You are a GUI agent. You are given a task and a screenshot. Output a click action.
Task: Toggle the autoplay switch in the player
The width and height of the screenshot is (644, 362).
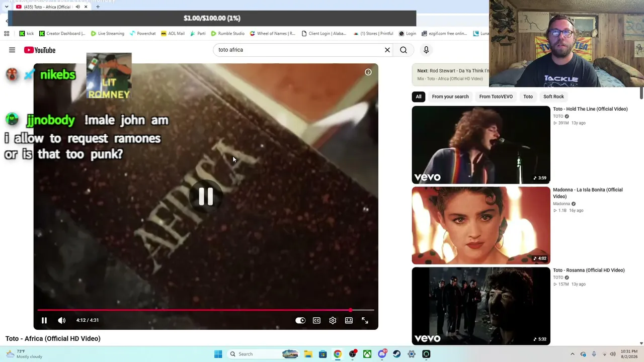[300, 320]
